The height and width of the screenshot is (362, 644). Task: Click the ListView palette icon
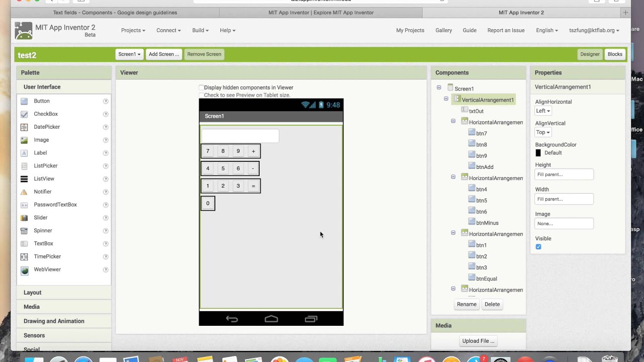(x=24, y=179)
